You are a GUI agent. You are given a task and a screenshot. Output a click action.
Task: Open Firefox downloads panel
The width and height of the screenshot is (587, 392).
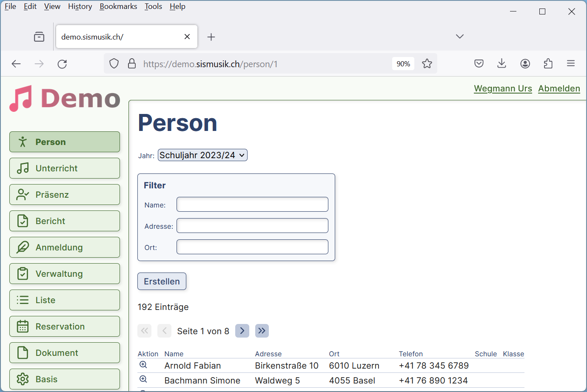click(x=502, y=64)
